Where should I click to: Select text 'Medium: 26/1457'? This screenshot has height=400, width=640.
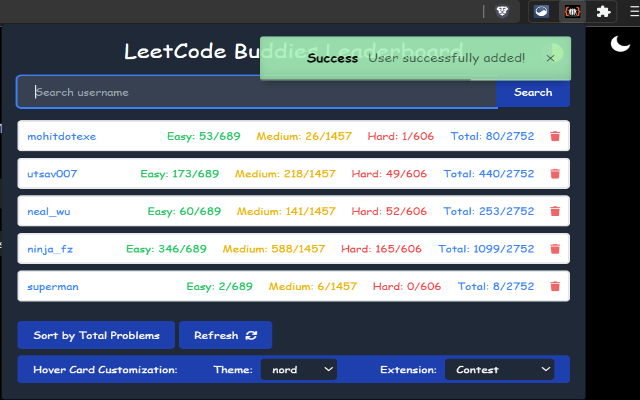tap(304, 136)
